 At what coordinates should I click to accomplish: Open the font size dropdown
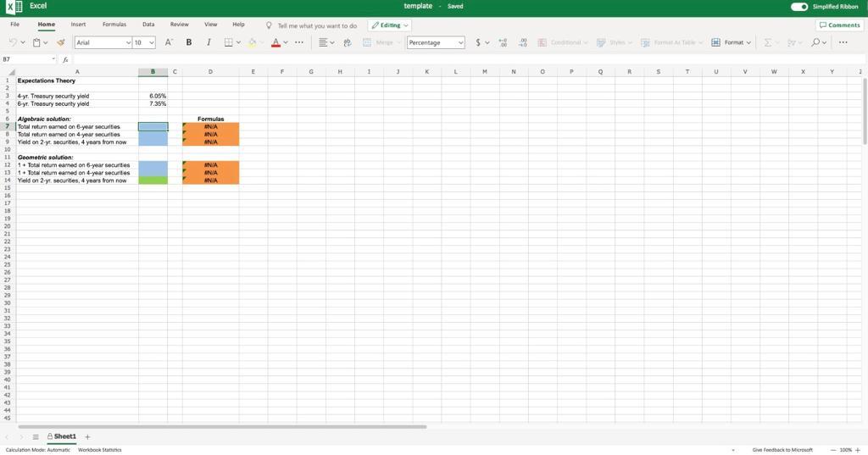pos(151,42)
